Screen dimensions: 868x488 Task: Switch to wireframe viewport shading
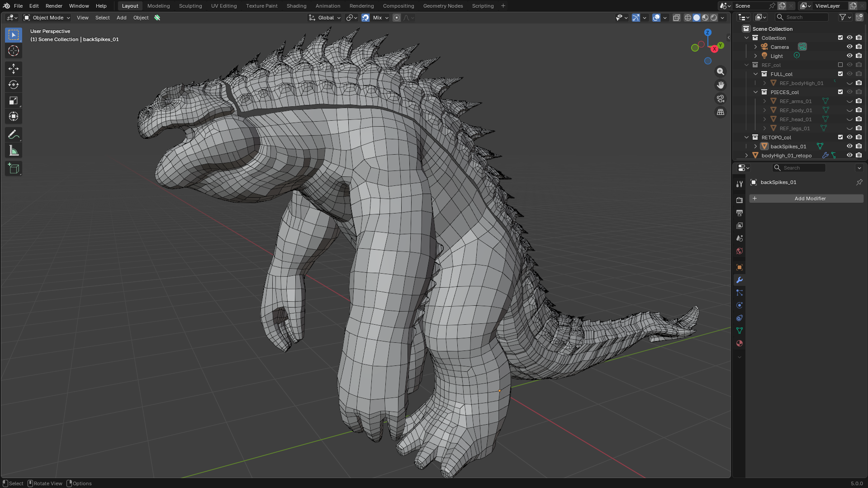688,18
